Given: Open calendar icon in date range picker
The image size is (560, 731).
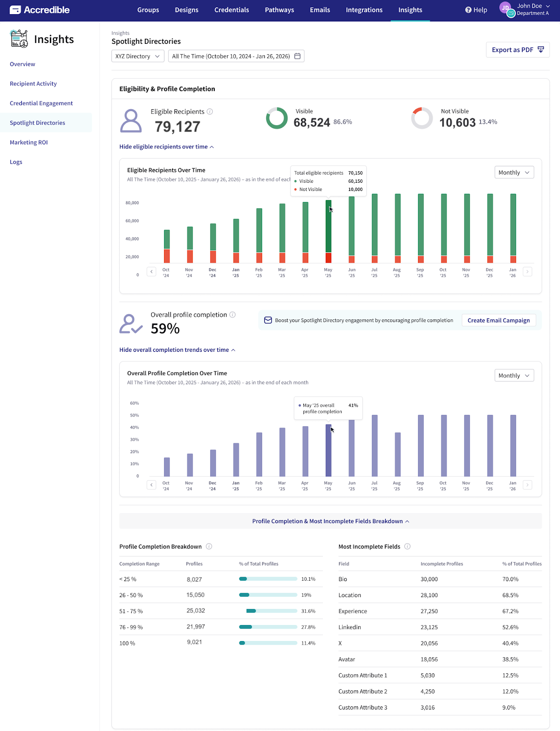Looking at the screenshot, I should coord(297,56).
